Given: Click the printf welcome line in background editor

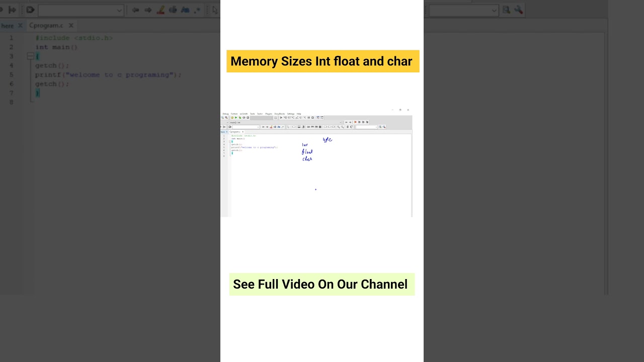Looking at the screenshot, I should click(x=108, y=74).
